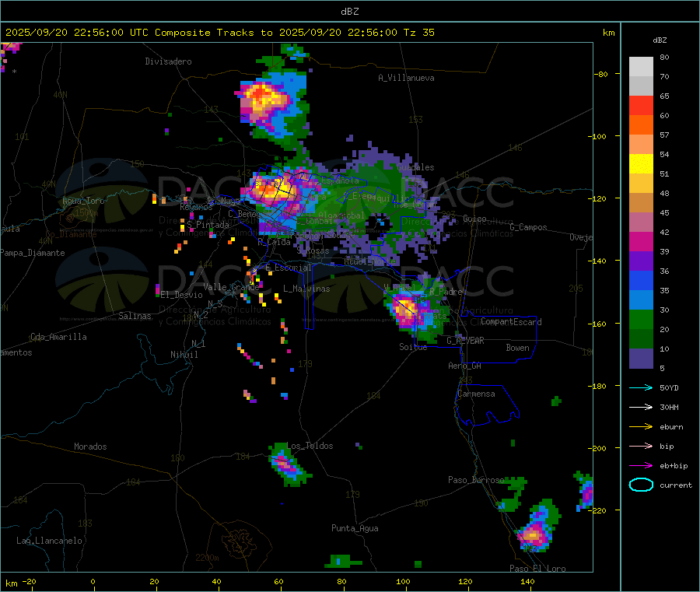This screenshot has height=592, width=700.
Task: Select the red 60-65 dBZ legend swatch
Action: click(641, 105)
